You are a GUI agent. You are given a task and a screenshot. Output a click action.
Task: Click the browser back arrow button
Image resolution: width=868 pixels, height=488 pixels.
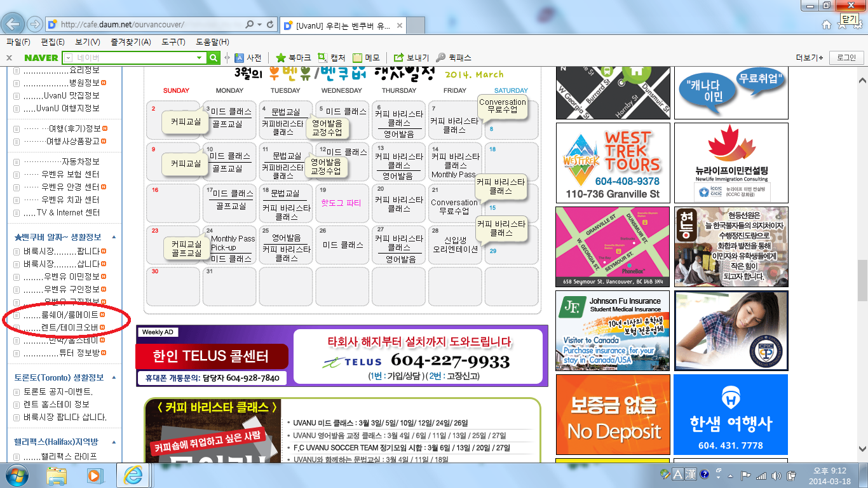pyautogui.click(x=13, y=24)
